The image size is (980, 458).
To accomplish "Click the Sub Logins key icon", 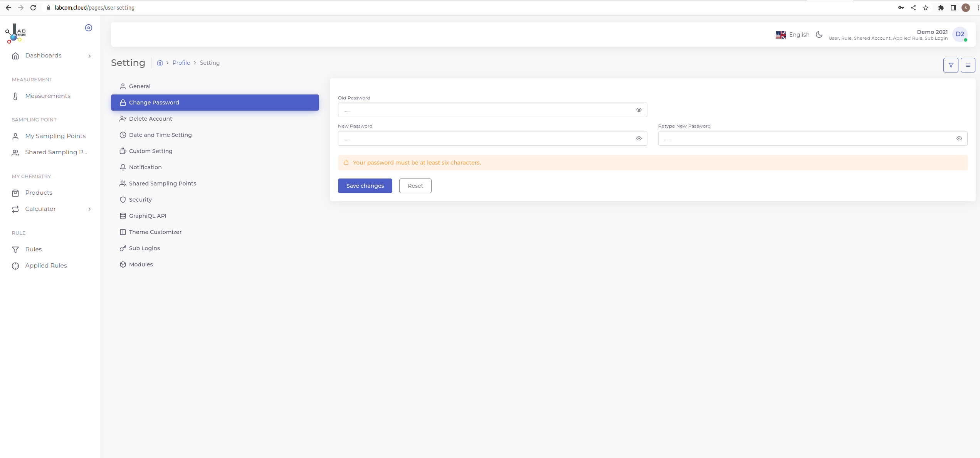I will pos(123,248).
